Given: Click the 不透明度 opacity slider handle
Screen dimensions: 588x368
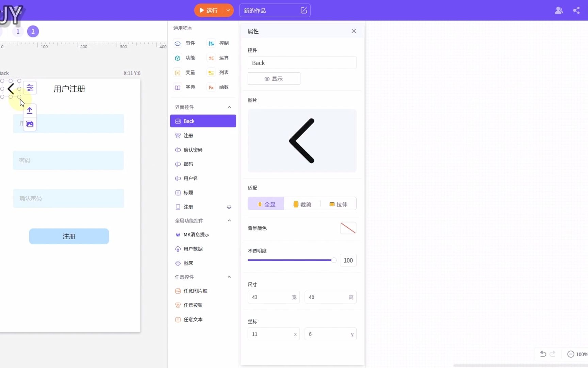Looking at the screenshot, I should click(x=334, y=260).
